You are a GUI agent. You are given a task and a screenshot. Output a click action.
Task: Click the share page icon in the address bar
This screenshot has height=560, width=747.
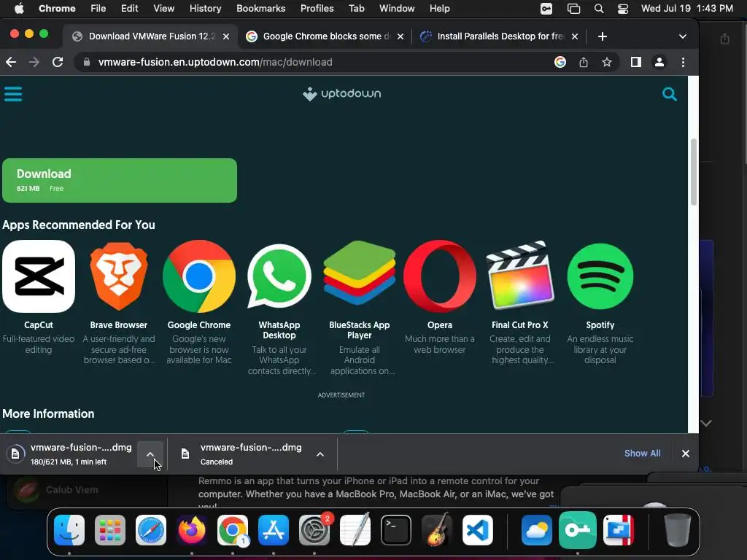tap(584, 62)
